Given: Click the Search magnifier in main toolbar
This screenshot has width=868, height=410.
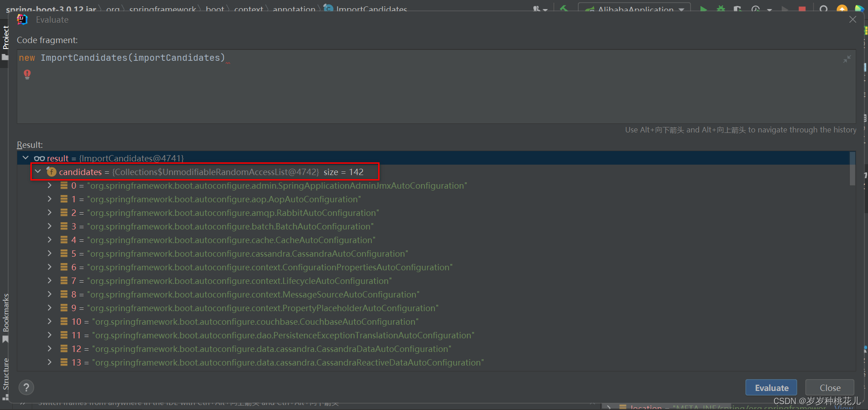Looking at the screenshot, I should tap(824, 9).
